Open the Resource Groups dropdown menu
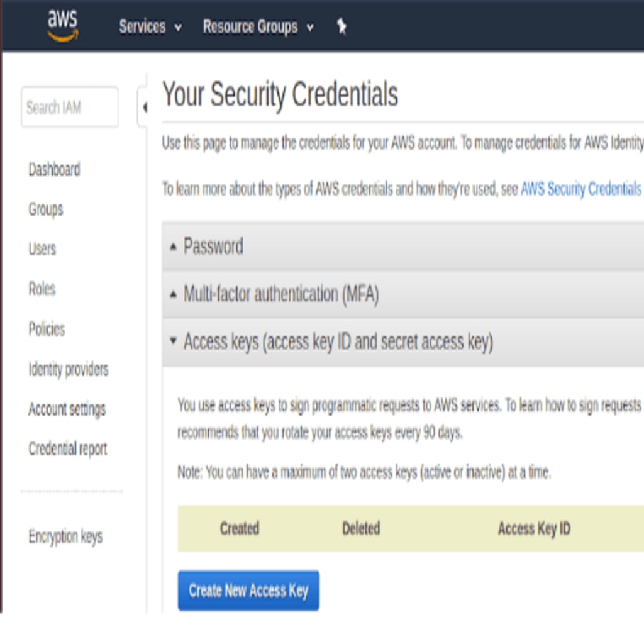This screenshot has height=644, width=644. (258, 27)
